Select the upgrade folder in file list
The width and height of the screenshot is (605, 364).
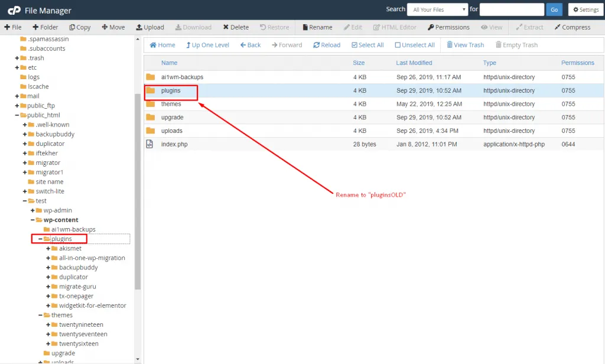click(374, 118)
